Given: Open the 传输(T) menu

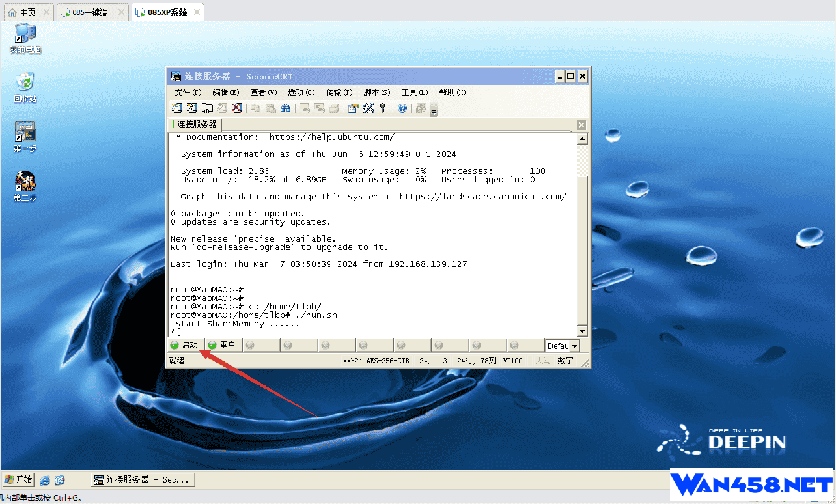Looking at the screenshot, I should tap(339, 92).
